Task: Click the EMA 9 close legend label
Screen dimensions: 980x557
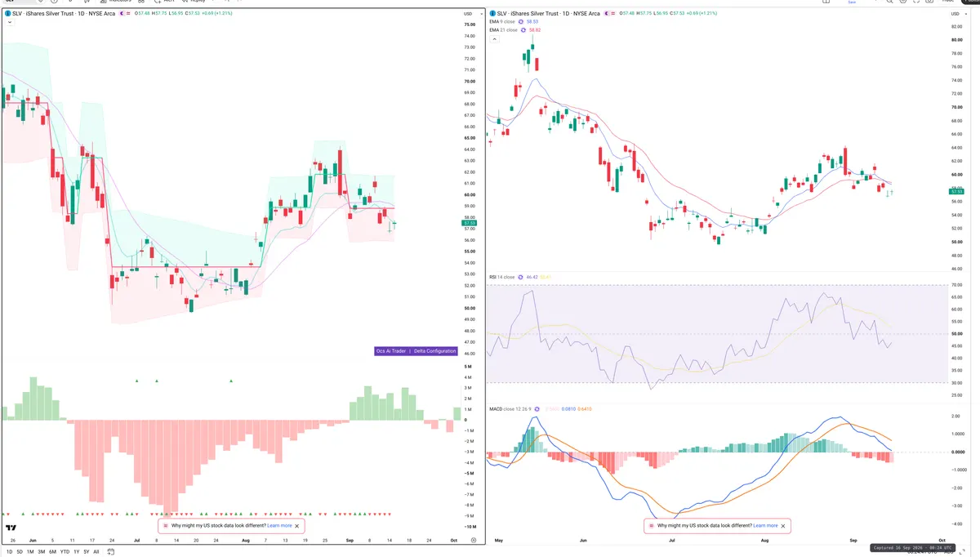Action: 503,22
